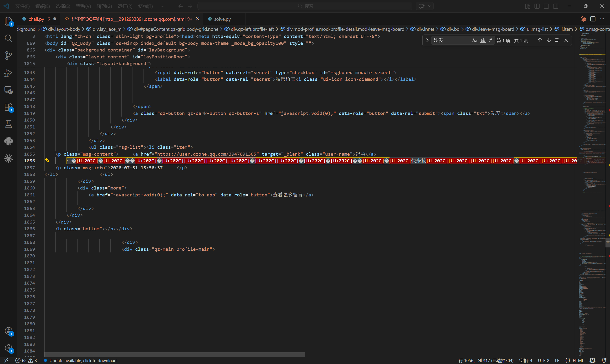610x364 pixels.
Task: Open Source Control view
Action: coord(9,56)
